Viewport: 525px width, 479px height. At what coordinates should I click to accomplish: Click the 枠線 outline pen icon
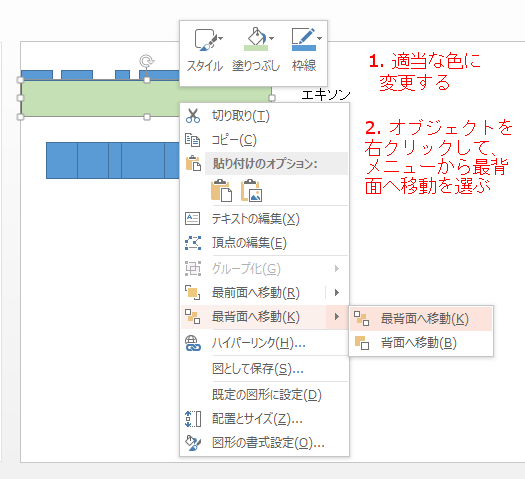[303, 39]
